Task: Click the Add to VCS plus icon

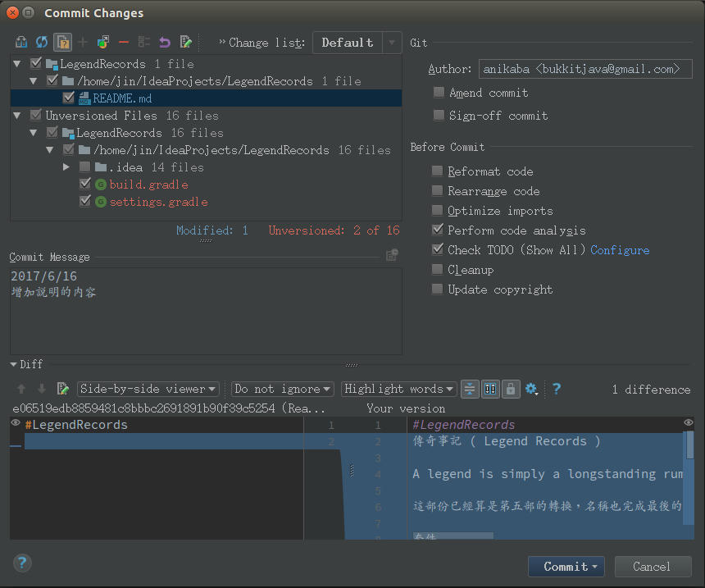Action: (x=83, y=43)
